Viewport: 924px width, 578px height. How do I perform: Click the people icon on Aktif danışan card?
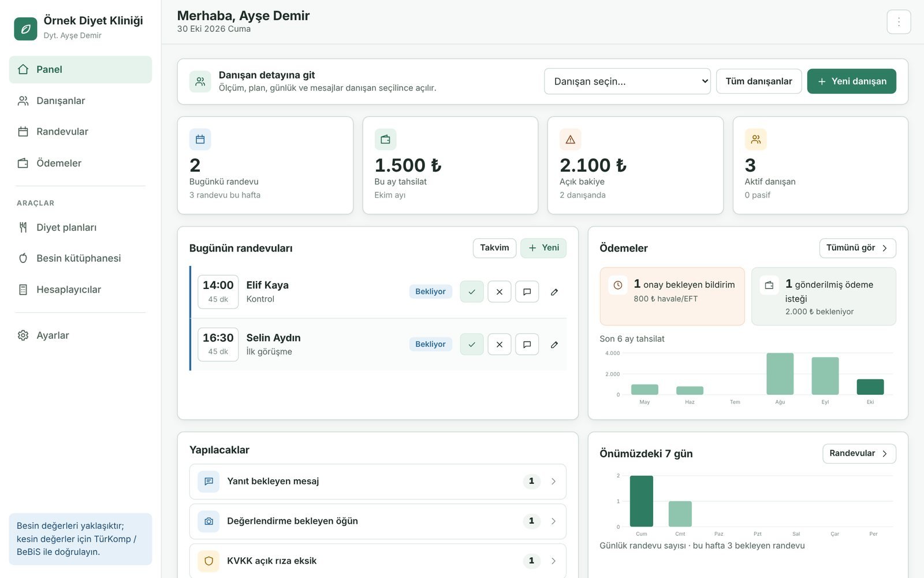[x=755, y=139]
